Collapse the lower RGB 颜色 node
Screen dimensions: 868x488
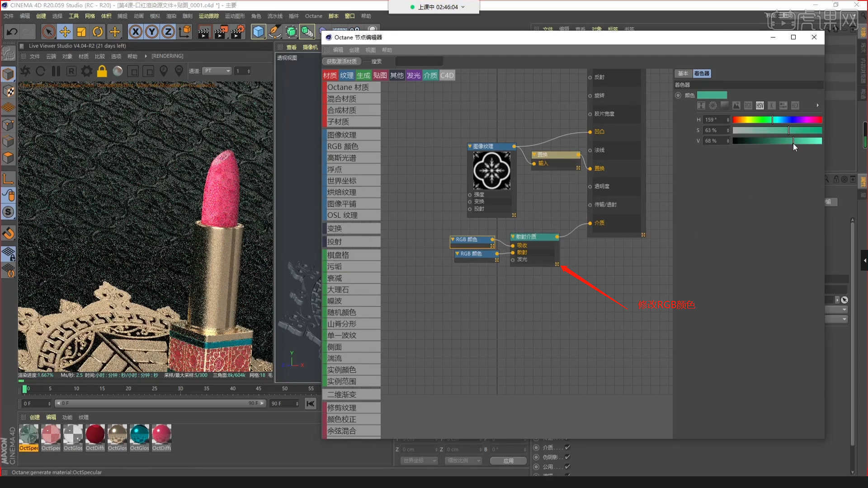coord(458,253)
